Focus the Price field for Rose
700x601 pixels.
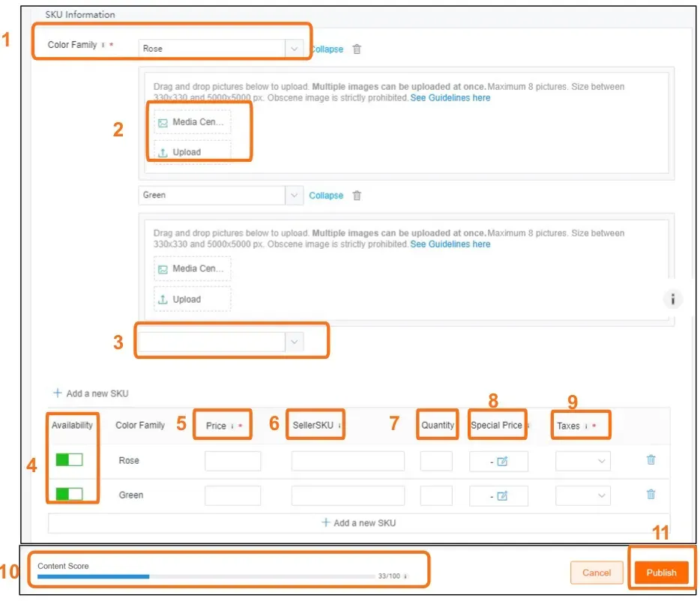click(232, 462)
